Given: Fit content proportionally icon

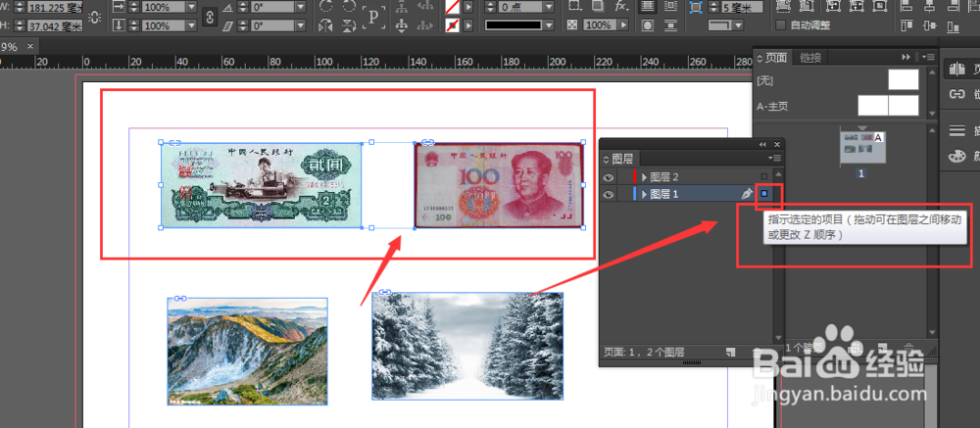Looking at the screenshot, I should 807,6.
